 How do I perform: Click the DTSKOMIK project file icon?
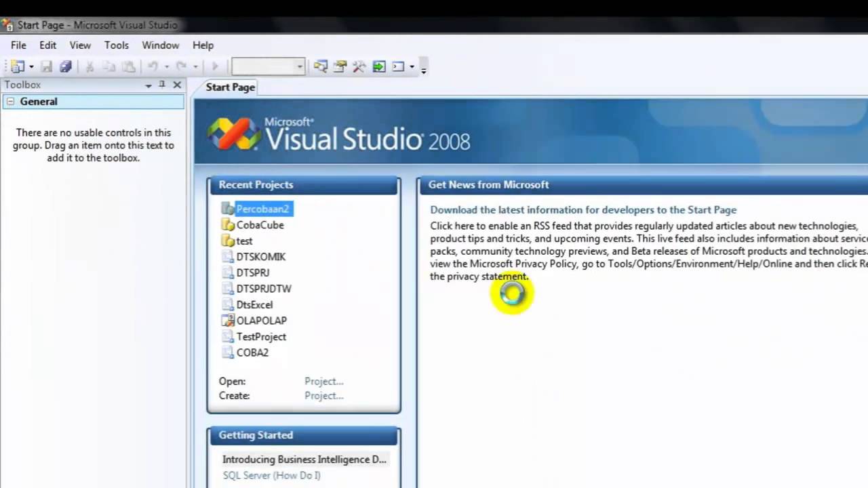(x=227, y=257)
